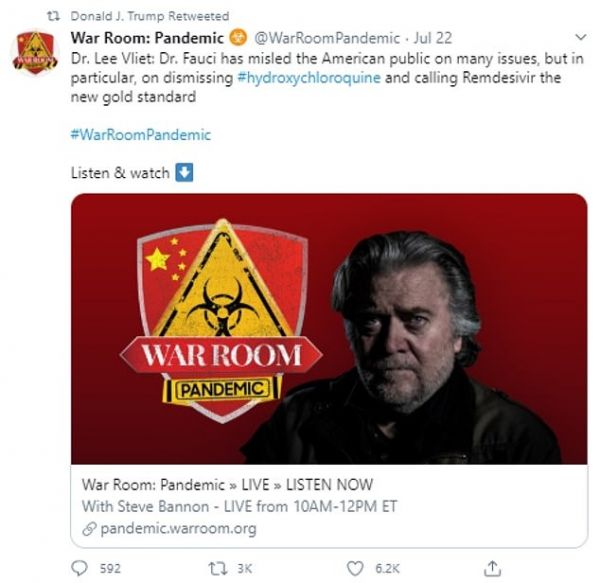Click the reply speech bubble icon
This screenshot has width=600, height=583.
coord(81,568)
